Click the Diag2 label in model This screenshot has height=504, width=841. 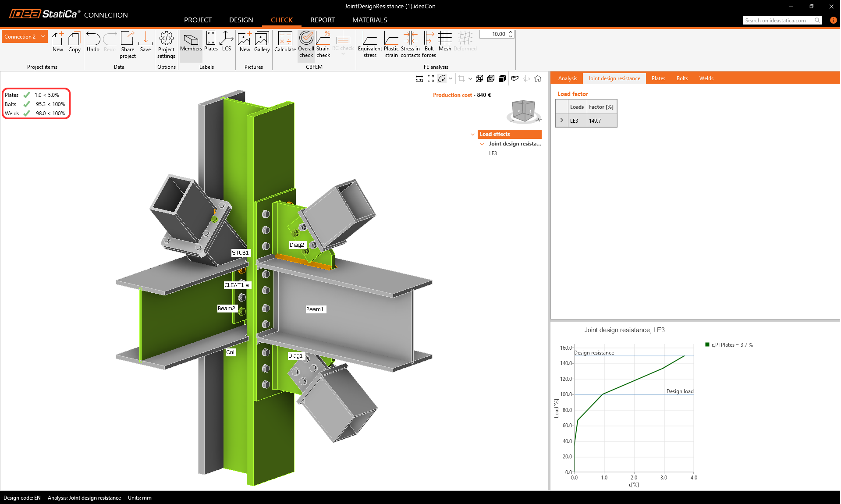click(x=297, y=245)
